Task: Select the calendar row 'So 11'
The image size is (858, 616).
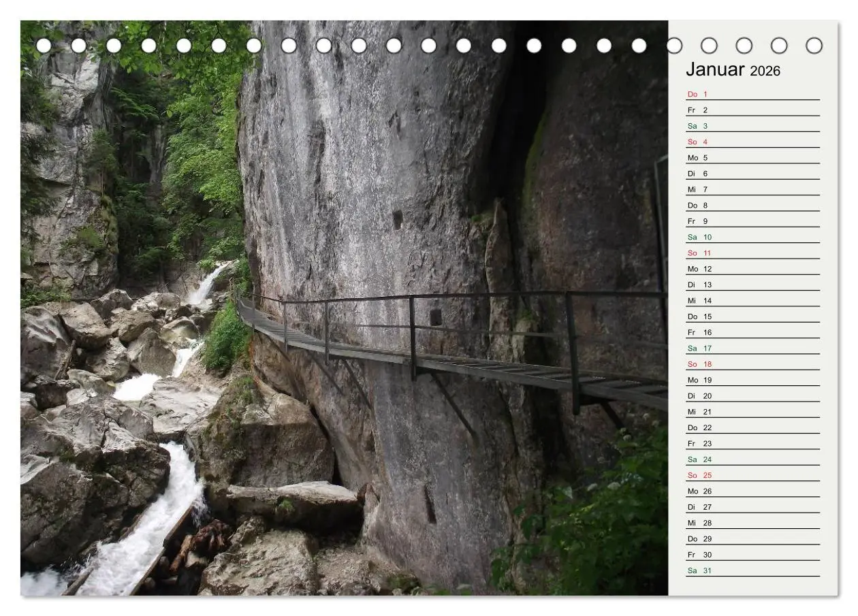Action: coord(752,253)
